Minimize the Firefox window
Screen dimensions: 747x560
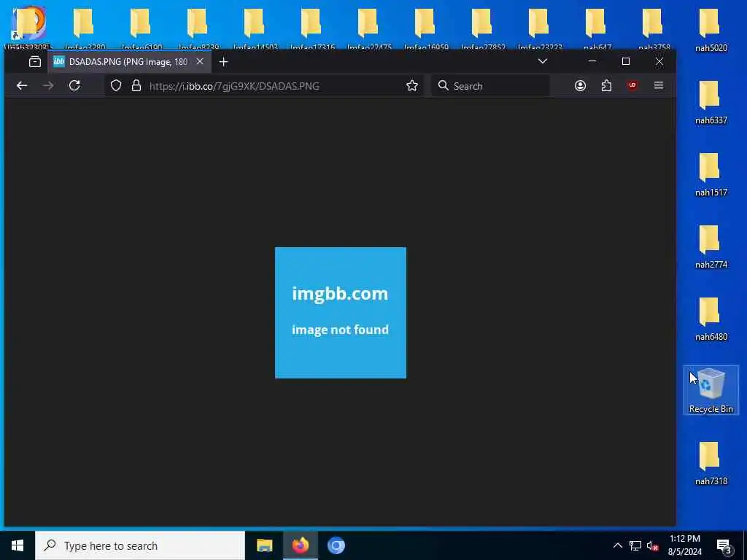tap(592, 61)
